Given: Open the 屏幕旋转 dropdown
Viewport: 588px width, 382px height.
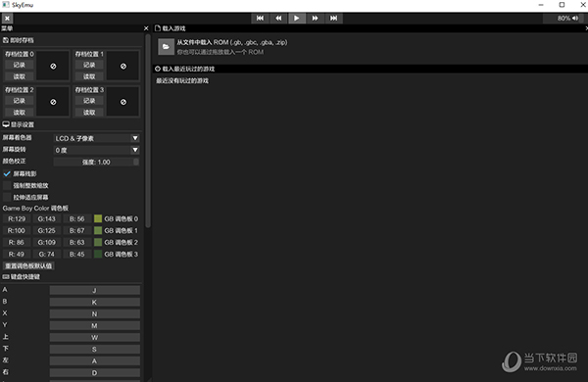Looking at the screenshot, I should click(96, 150).
